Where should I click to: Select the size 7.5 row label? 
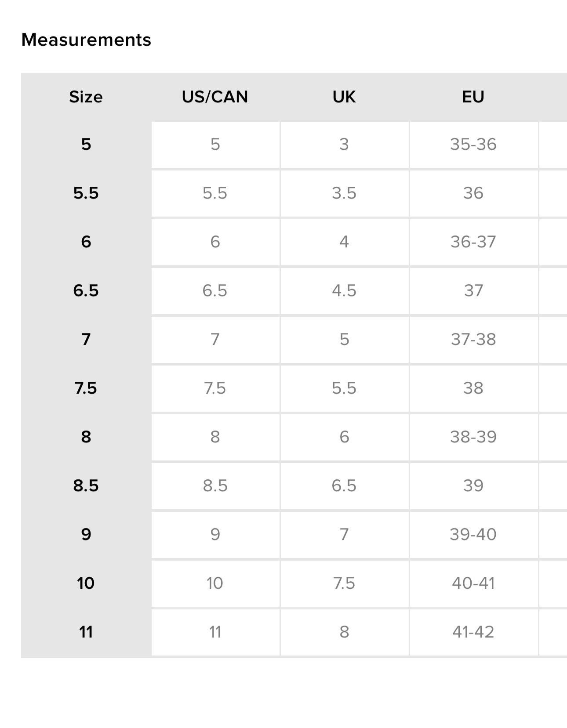tap(86, 388)
